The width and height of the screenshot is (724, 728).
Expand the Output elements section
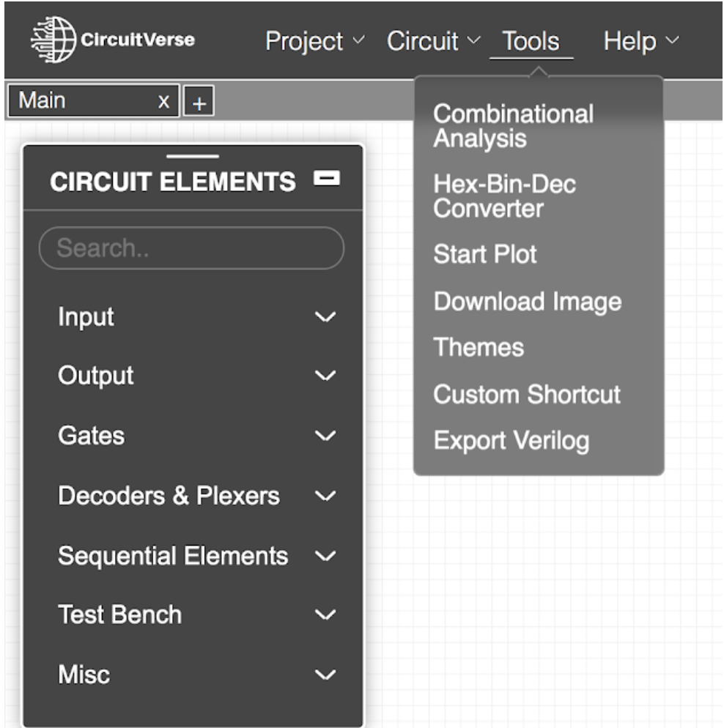[x=325, y=376]
